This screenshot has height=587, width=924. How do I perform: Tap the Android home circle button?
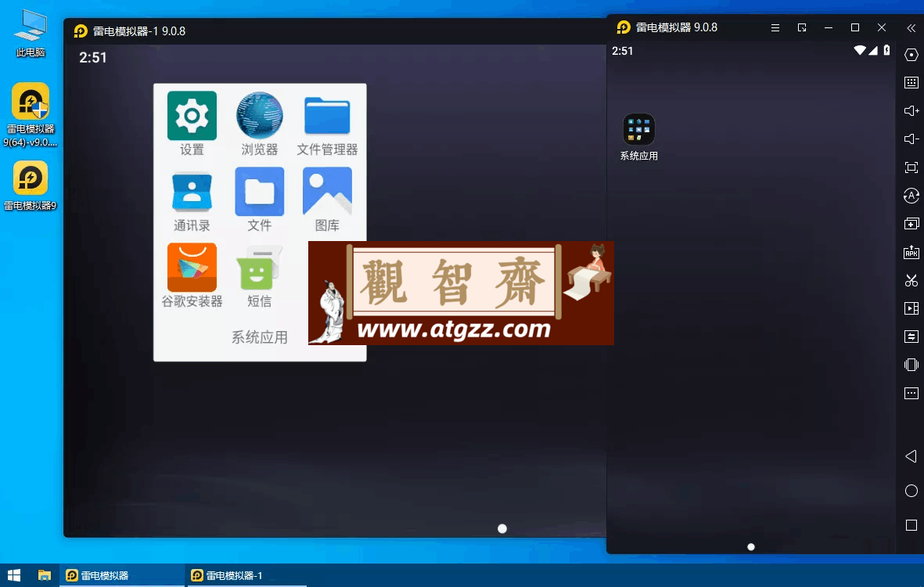[911, 491]
